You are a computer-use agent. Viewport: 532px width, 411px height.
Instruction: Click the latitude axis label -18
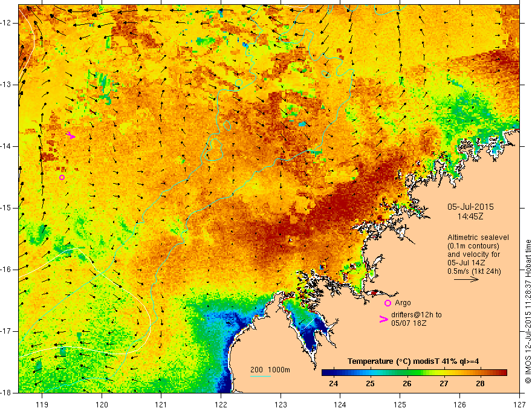7,393
